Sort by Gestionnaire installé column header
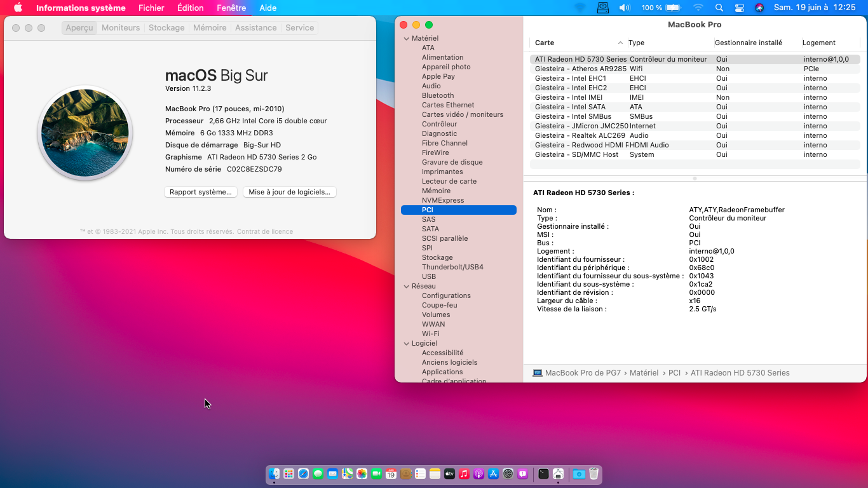 point(757,43)
